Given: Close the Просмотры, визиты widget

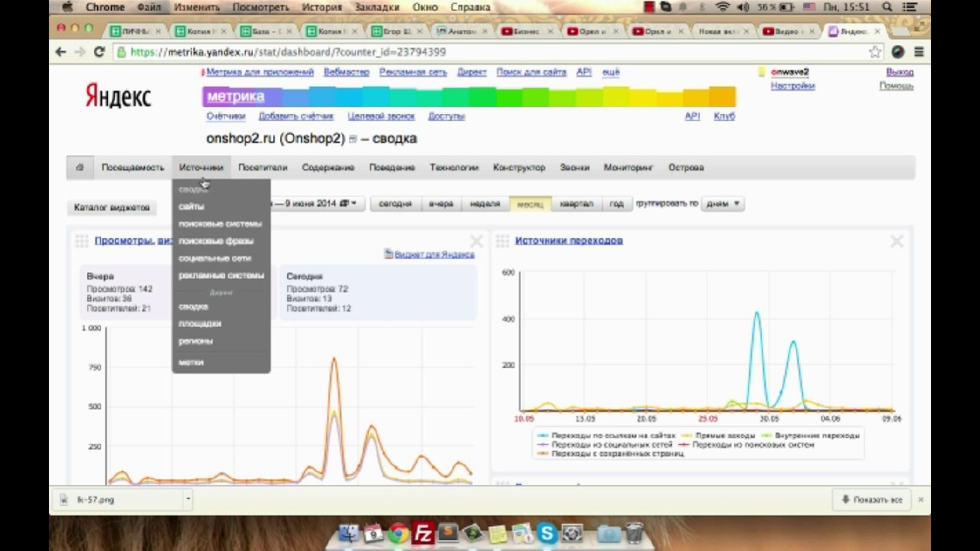Looking at the screenshot, I should click(476, 242).
